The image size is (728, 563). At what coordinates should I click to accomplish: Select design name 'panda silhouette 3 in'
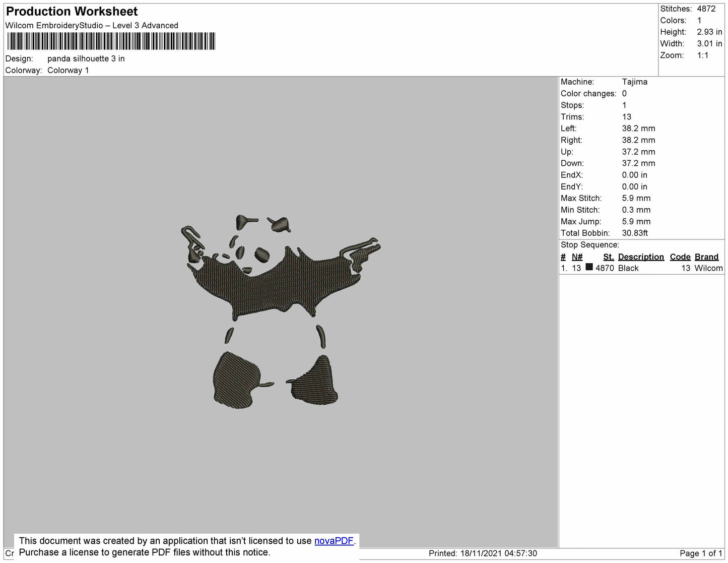[86, 58]
